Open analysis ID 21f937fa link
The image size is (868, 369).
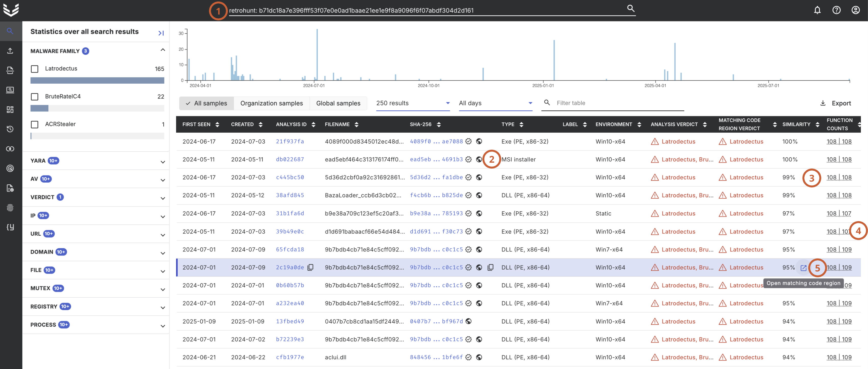point(290,142)
